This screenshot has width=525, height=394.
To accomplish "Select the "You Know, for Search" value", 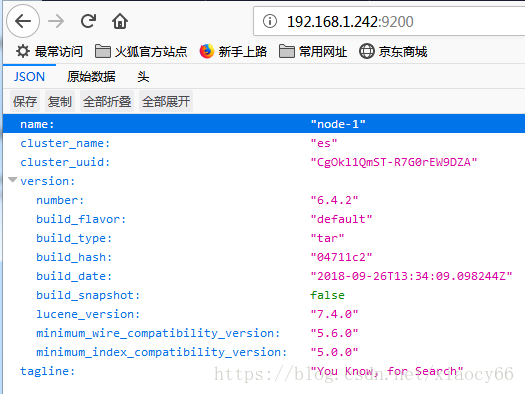I will click(387, 371).
